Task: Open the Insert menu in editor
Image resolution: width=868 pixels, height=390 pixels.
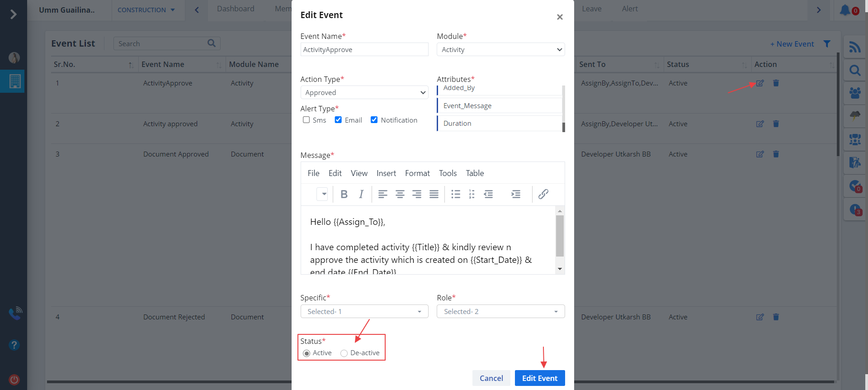Action: (386, 173)
